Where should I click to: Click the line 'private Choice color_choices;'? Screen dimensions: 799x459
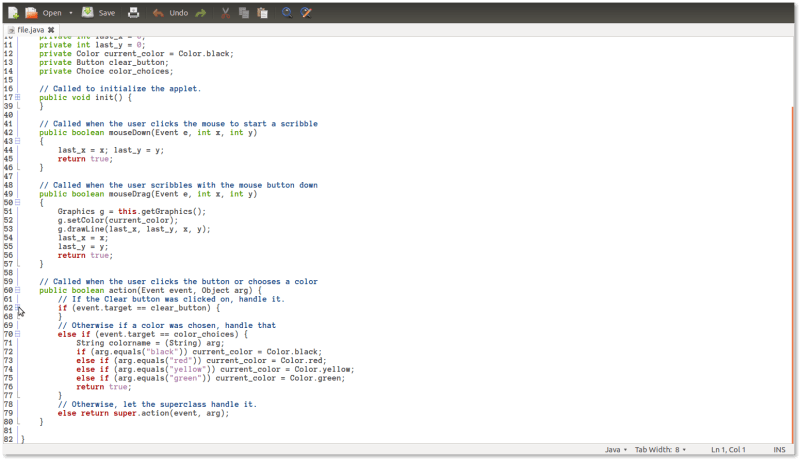106,71
